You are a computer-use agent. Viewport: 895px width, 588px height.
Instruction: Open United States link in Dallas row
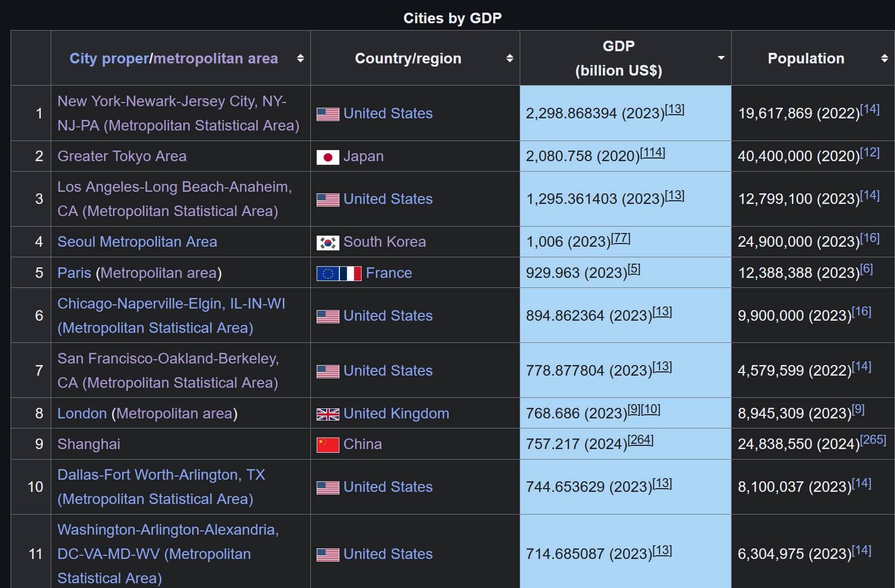coord(388,487)
